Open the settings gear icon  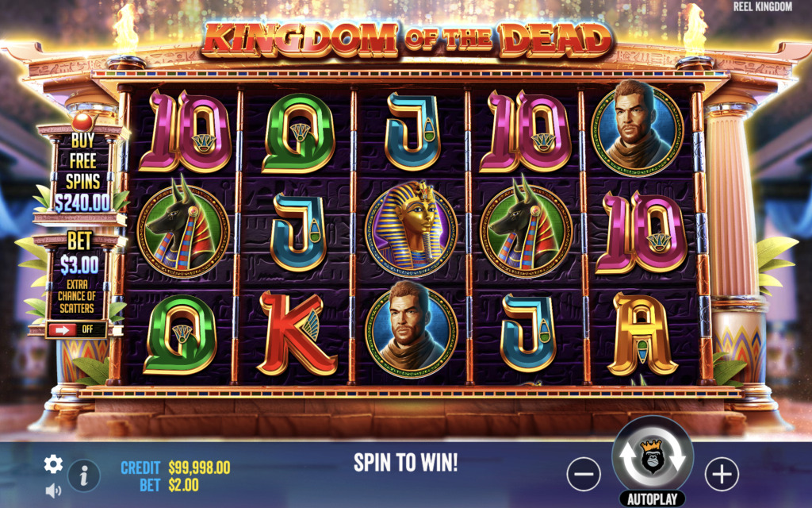pyautogui.click(x=53, y=464)
